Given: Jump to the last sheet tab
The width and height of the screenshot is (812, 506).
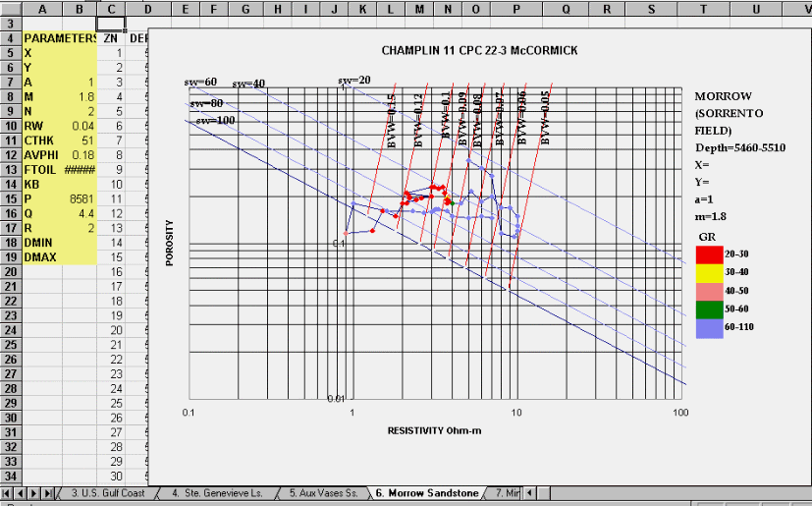Looking at the screenshot, I should click(x=47, y=492).
